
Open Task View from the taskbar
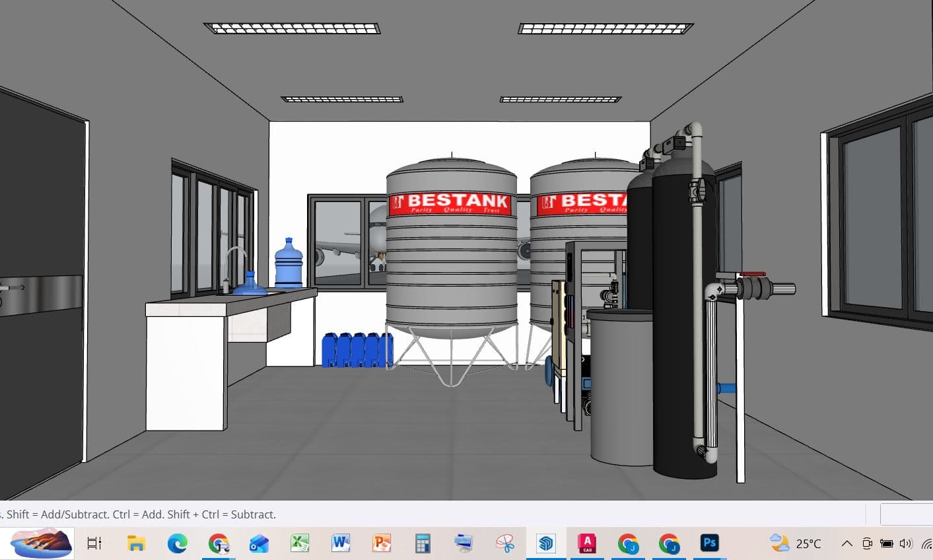click(95, 543)
